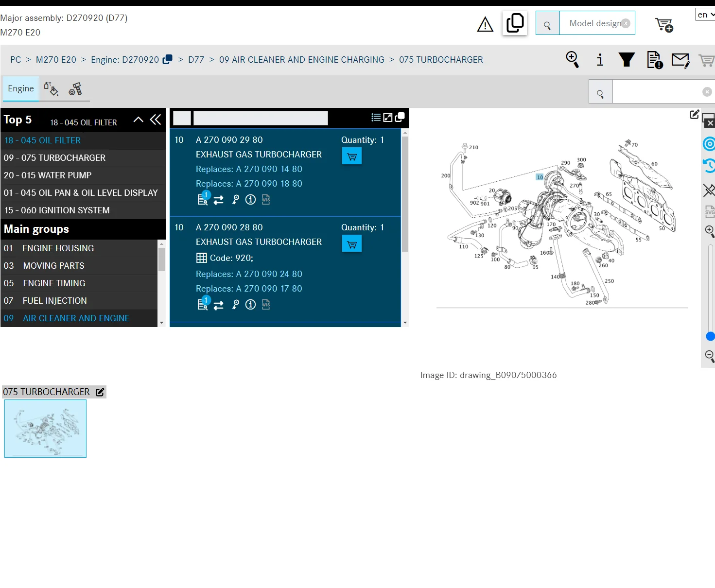This screenshot has height=588, width=715.
Task: Focus the narrow position filter field in parts list
Action: point(182,118)
